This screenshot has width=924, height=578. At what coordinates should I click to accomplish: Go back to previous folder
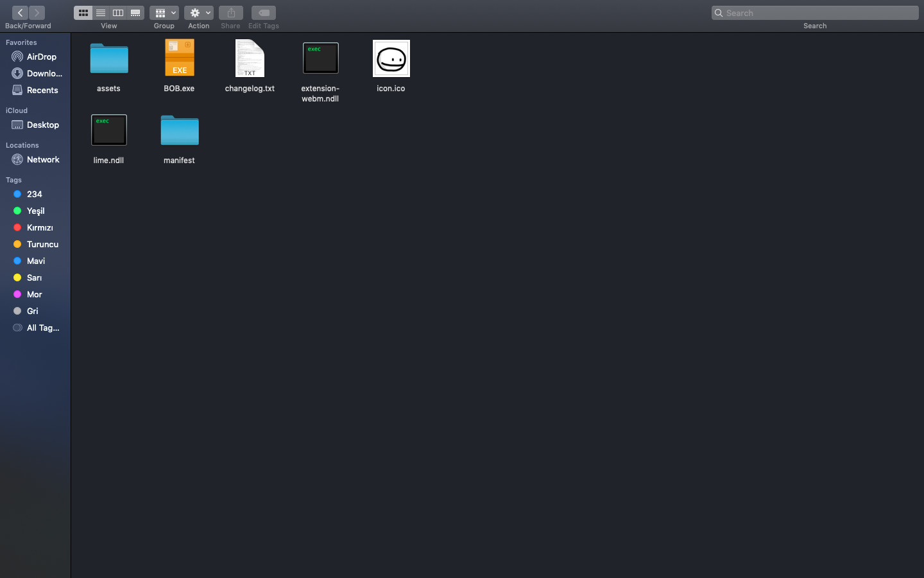[20, 13]
